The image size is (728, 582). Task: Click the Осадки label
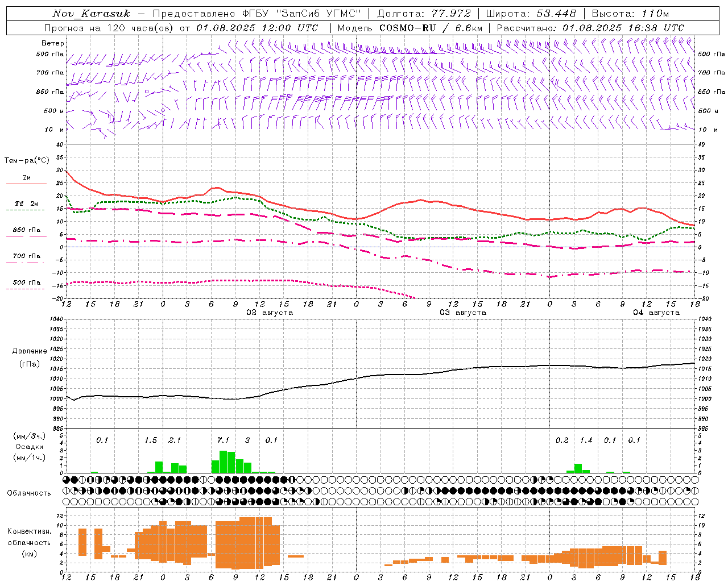coord(29,447)
